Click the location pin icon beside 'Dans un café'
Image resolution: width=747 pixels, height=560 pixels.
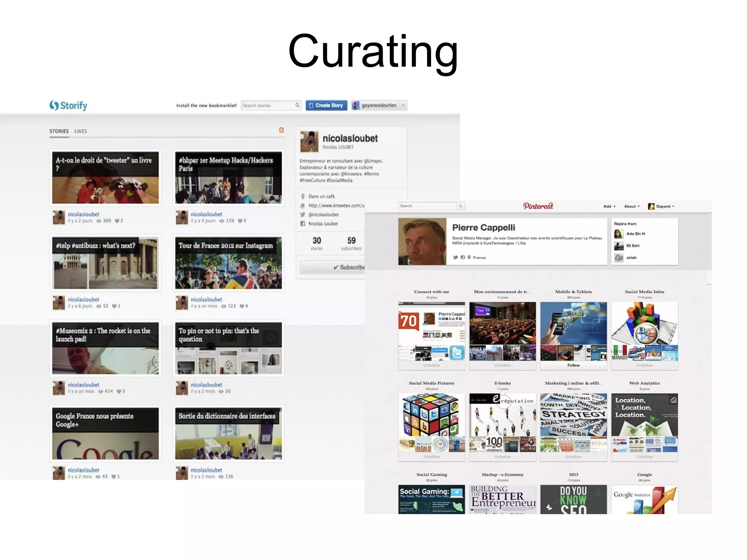point(302,197)
